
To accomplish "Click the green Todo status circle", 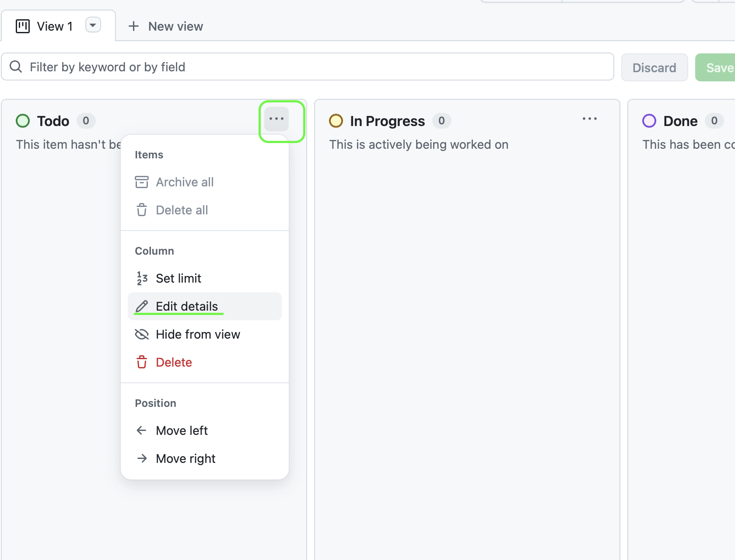I will pyautogui.click(x=23, y=121).
